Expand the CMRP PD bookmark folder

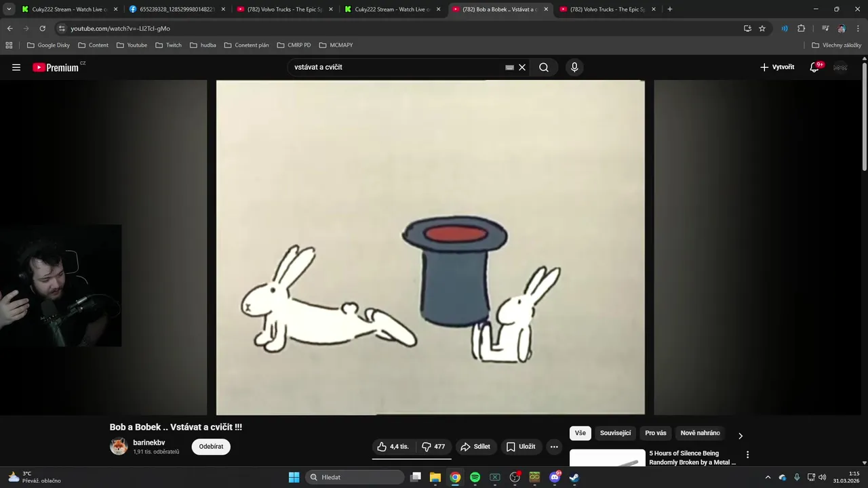(x=294, y=45)
